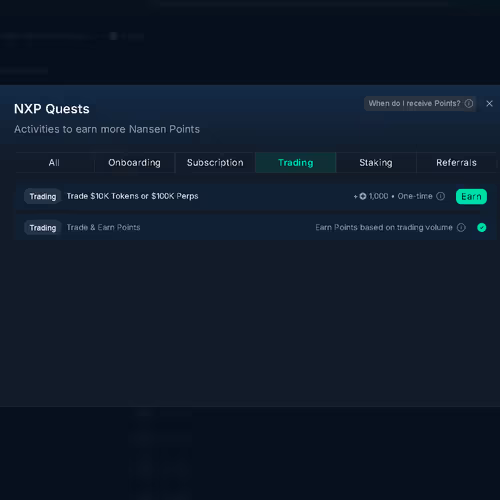Click the info icon beside One-time
The height and width of the screenshot is (500, 500).
tap(440, 196)
